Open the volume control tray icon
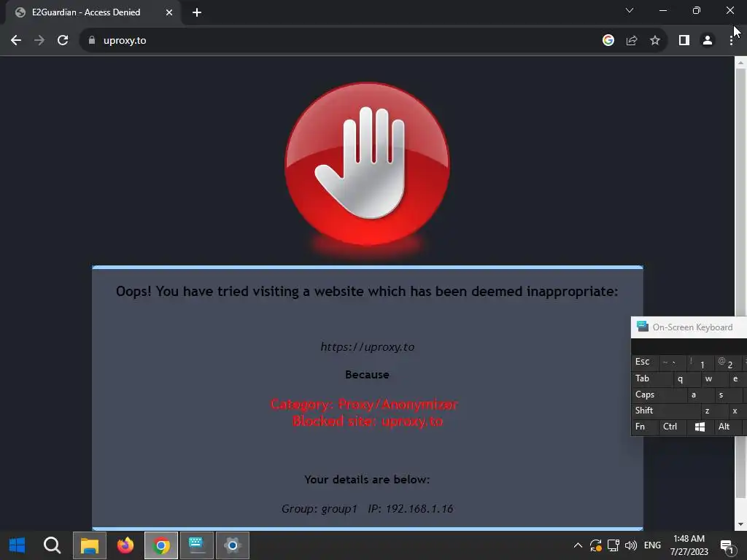The height and width of the screenshot is (560, 747). [631, 545]
